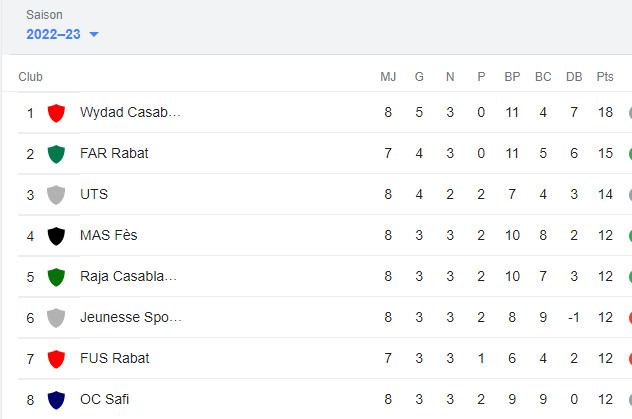Image resolution: width=632 pixels, height=419 pixels.
Task: Click the Pts column header
Action: (x=605, y=77)
